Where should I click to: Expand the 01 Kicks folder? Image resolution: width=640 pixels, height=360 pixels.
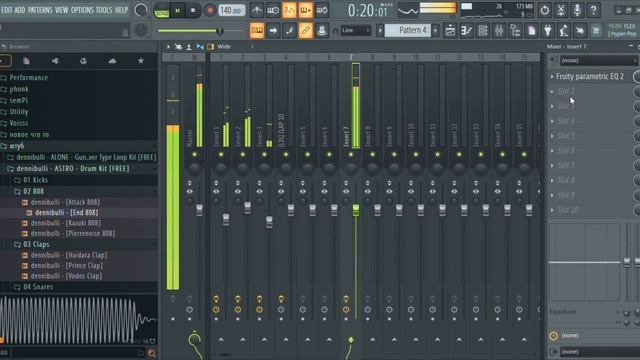(x=36, y=180)
